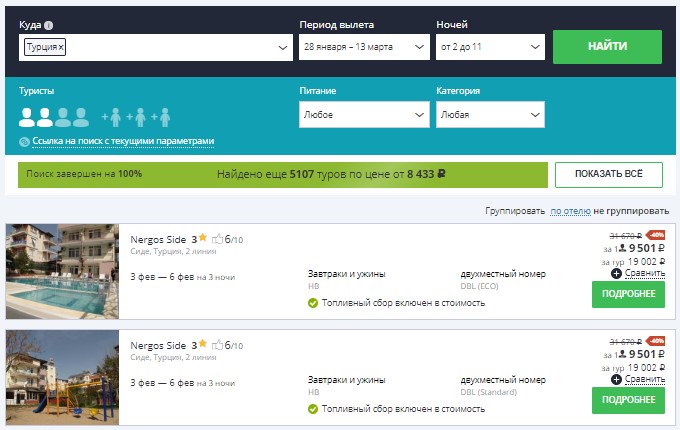Open the Категория hotel category dropdown
Viewport: 680px width, 430px height.
coord(535,115)
